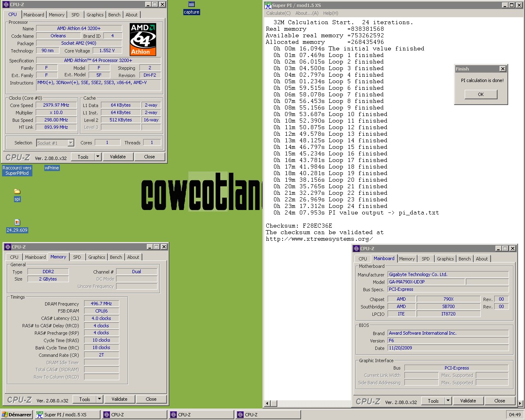Click CPU-Z CPU window title icon
Image resolution: width=525 pixels, height=420 pixels.
coord(6,5)
